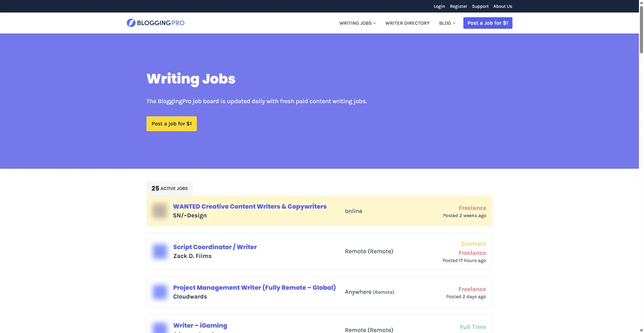Screen dimensions: 644x333
Task: Click the 'online' location text
Action: 353,211
